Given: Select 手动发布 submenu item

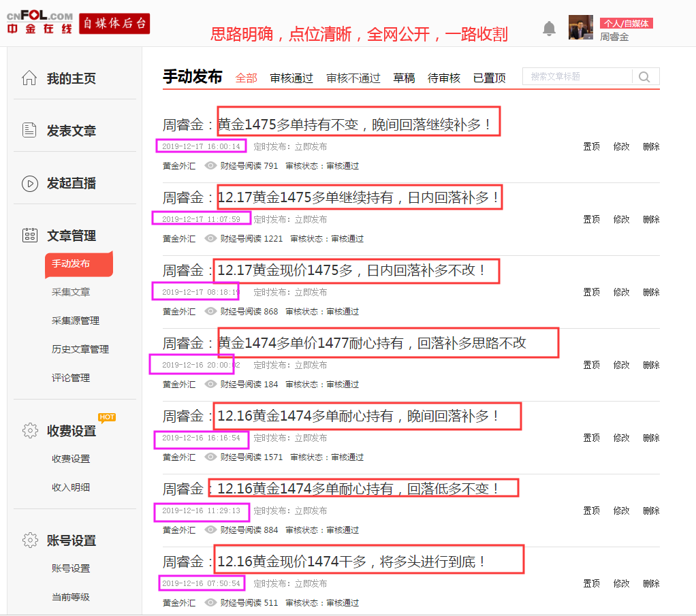Looking at the screenshot, I should click(79, 264).
